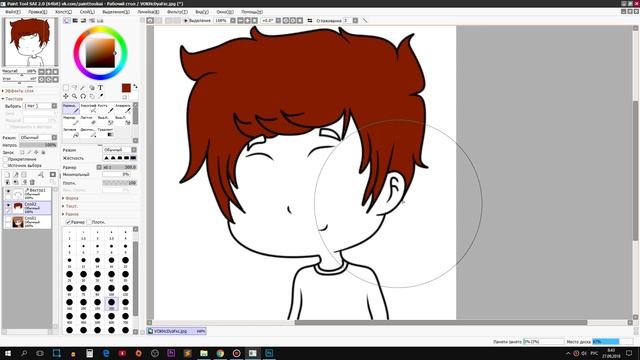The image size is (640, 360).
Task: Uncheck the Размер pressure checkbox
Action: click(x=69, y=222)
